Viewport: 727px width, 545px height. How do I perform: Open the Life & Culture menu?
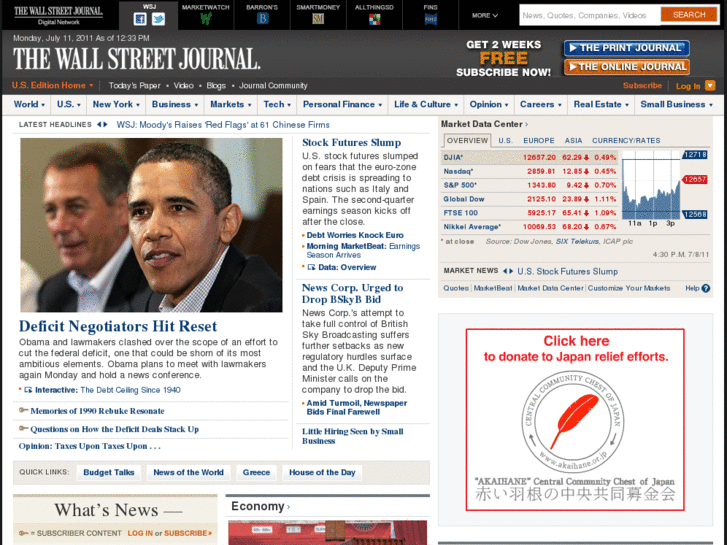click(426, 104)
